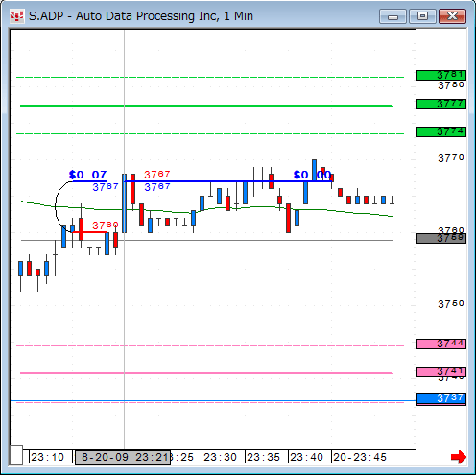Click the red scroll-right arrow

point(459,457)
